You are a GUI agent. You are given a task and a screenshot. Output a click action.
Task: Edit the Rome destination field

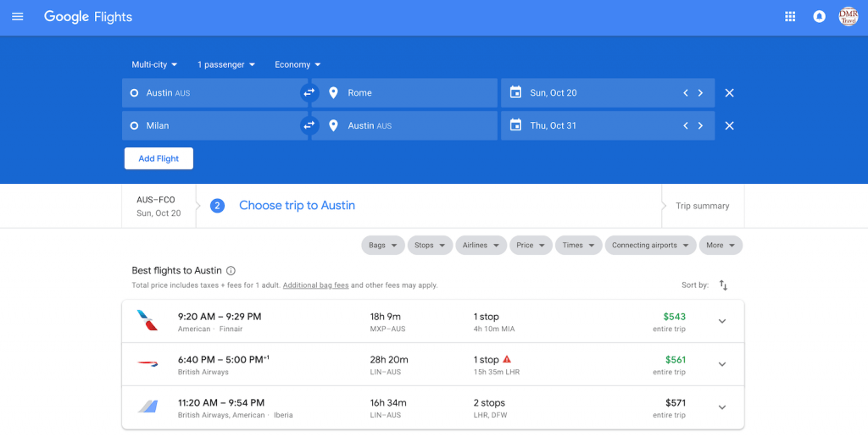click(x=404, y=93)
